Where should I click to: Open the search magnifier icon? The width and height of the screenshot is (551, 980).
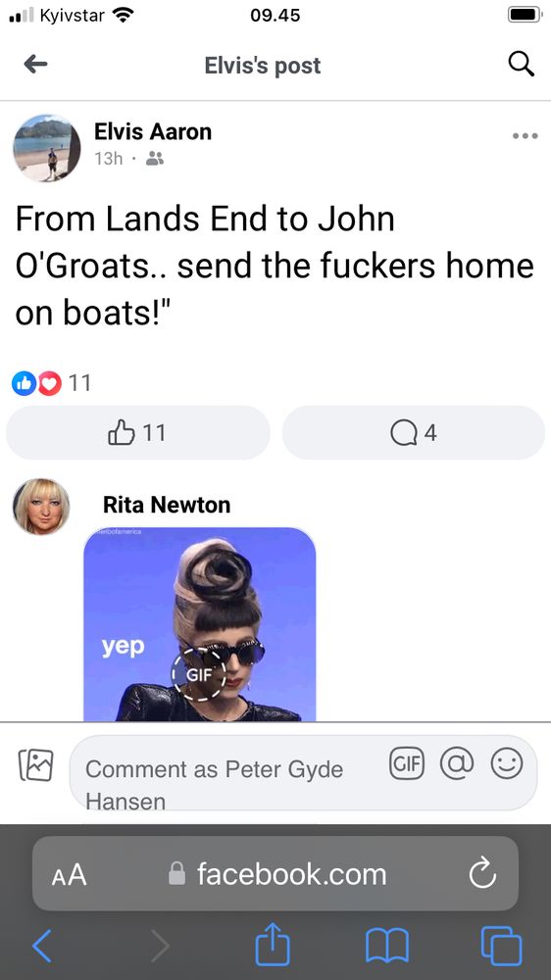(x=521, y=64)
